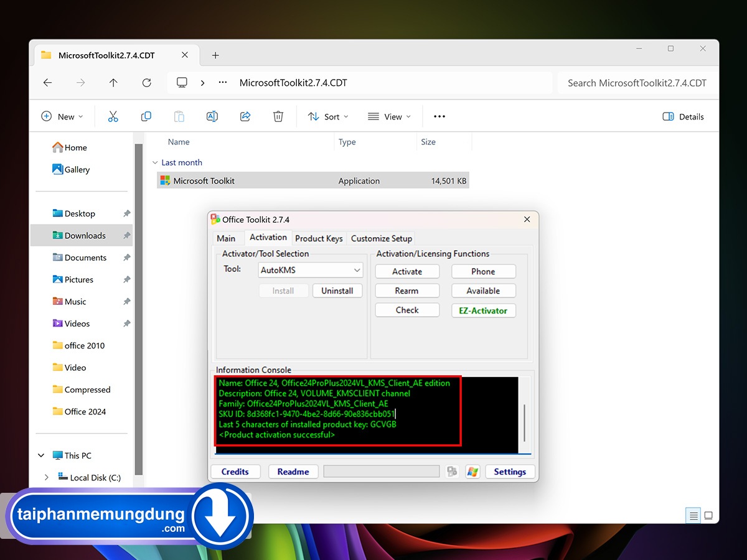Open a new Explorer tab with plus
747x560 pixels.
click(215, 55)
